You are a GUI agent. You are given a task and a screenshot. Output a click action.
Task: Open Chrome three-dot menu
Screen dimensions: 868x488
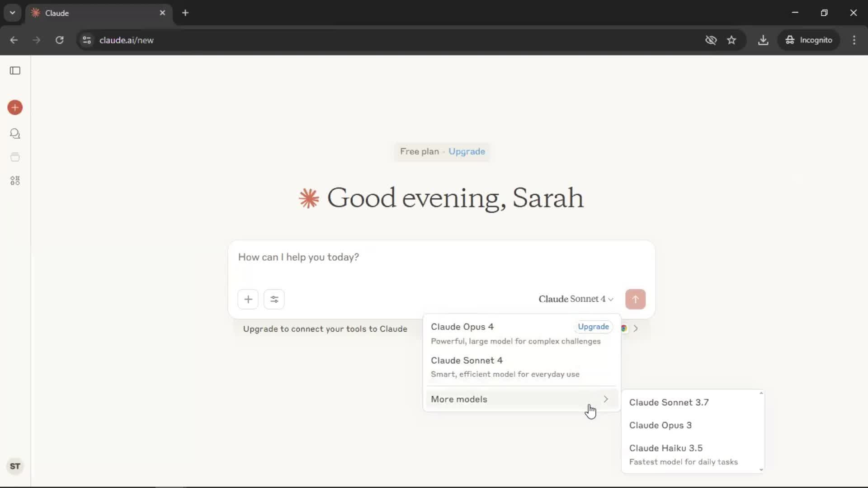coord(854,40)
